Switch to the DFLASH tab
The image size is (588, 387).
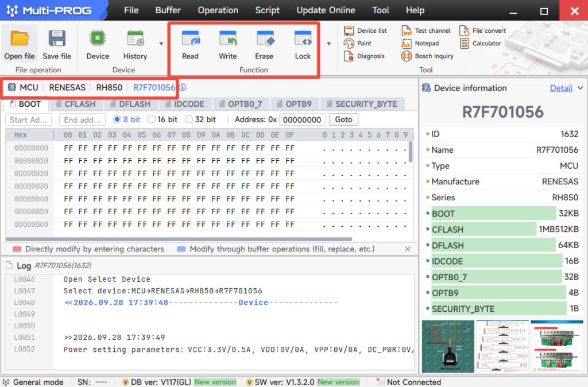click(x=130, y=105)
